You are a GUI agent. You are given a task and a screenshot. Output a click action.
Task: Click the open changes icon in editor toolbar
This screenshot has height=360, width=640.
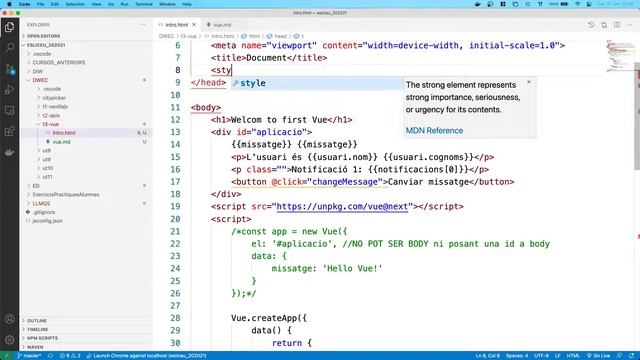pos(604,25)
